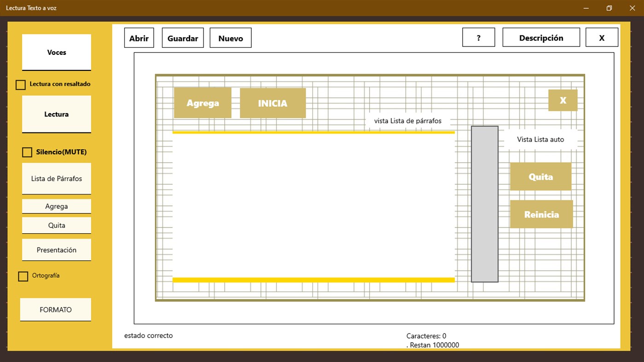This screenshot has height=362, width=644.
Task: Minimize the Lectura Texto a voz window
Action: click(586, 8)
